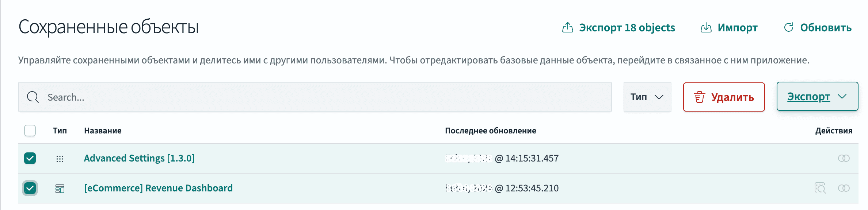Uncheck the eCommerce Revenue Dashboard row
Screen dimensions: 868x210
pyautogui.click(x=30, y=188)
